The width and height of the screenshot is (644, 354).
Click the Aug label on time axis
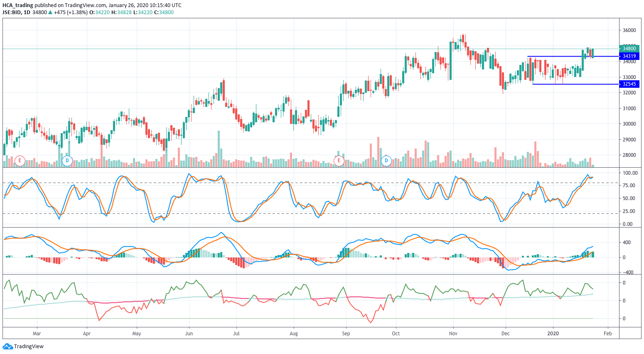click(x=294, y=334)
